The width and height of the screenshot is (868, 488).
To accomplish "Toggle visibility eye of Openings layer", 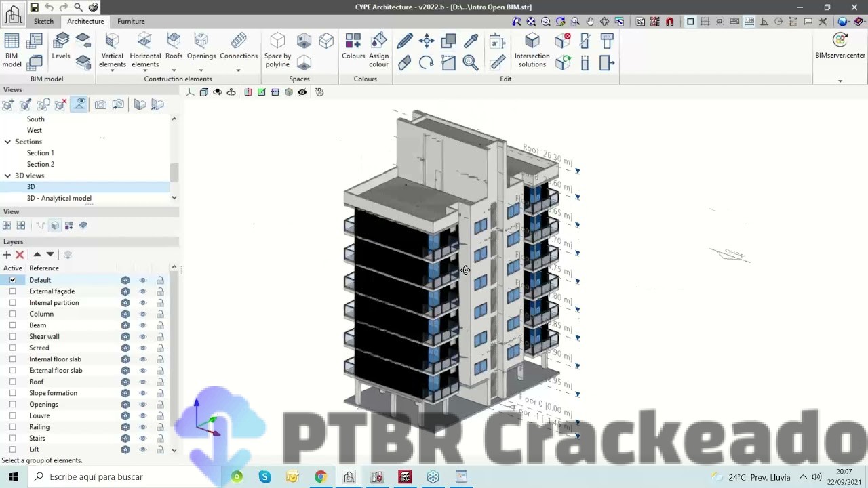I will pyautogui.click(x=143, y=405).
